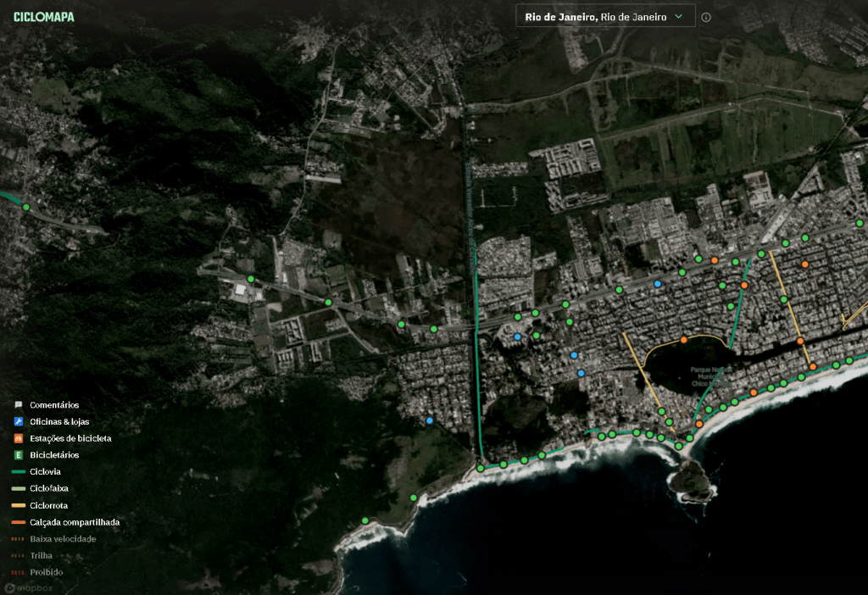Enable the Trilha layer
Image resolution: width=868 pixels, height=595 pixels.
click(41, 556)
